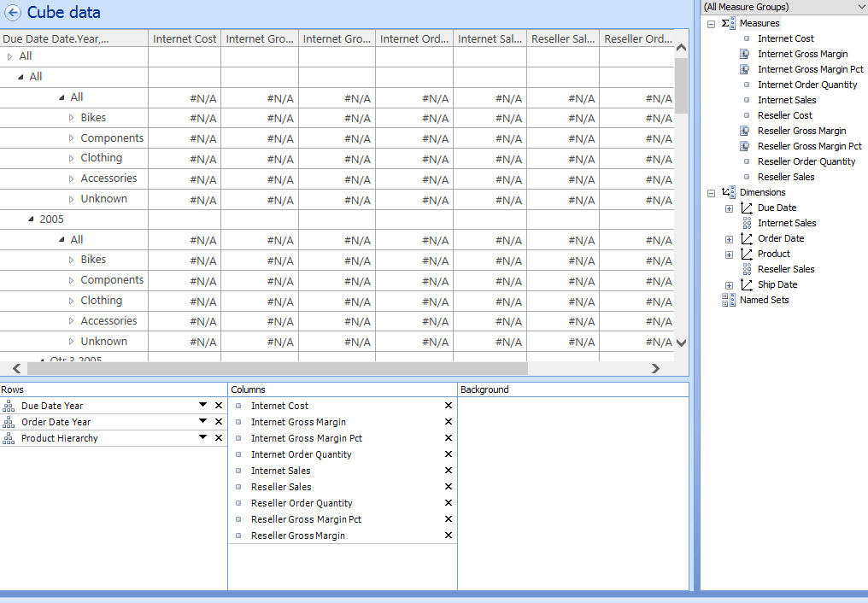
Task: Click the Named Sets icon
Action: coord(728,300)
